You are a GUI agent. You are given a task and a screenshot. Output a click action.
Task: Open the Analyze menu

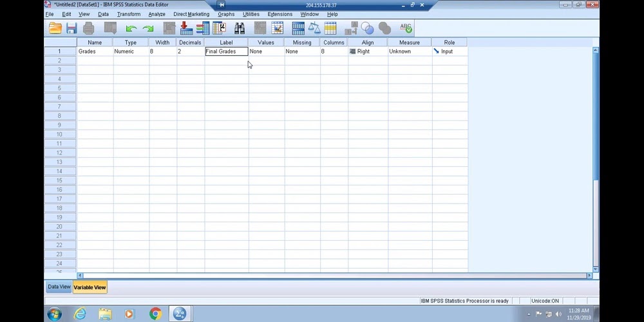click(x=156, y=14)
